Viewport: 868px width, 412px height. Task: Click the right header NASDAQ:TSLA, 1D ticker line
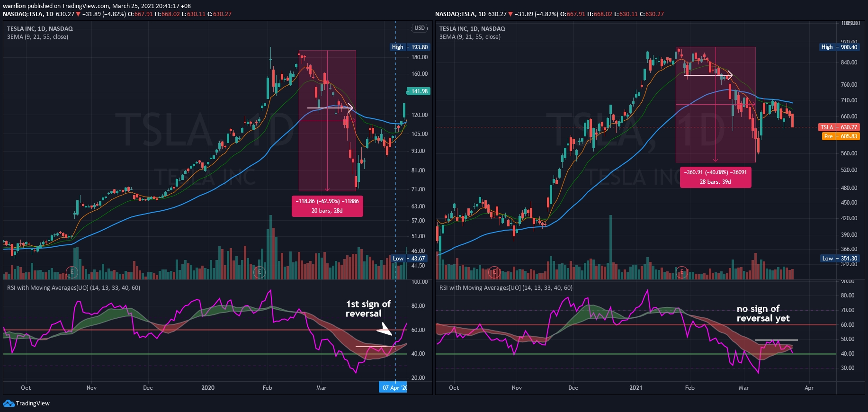pyautogui.click(x=550, y=14)
